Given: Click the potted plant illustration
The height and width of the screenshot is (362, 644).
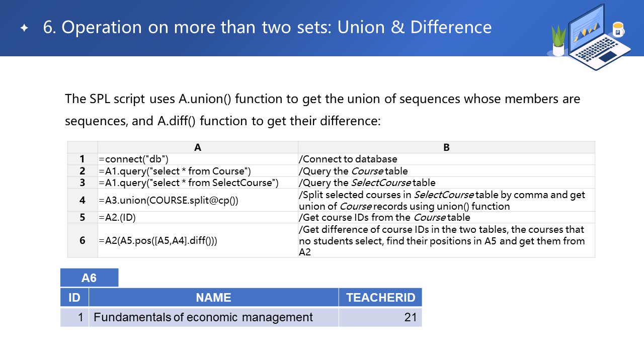Looking at the screenshot, I should pyautogui.click(x=558, y=41).
